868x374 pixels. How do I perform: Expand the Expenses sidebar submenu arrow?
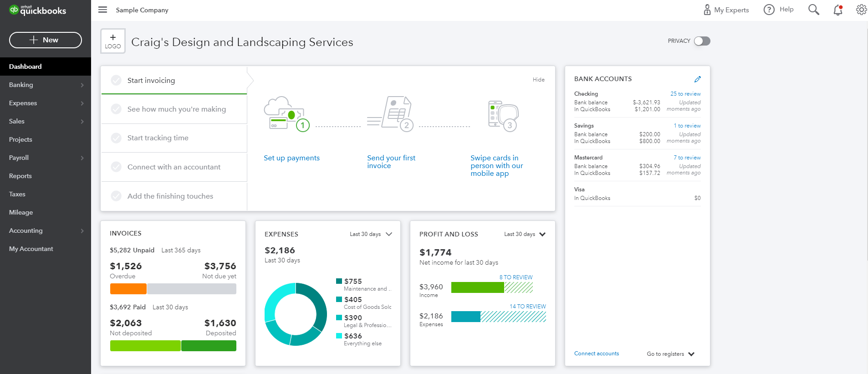(x=82, y=103)
